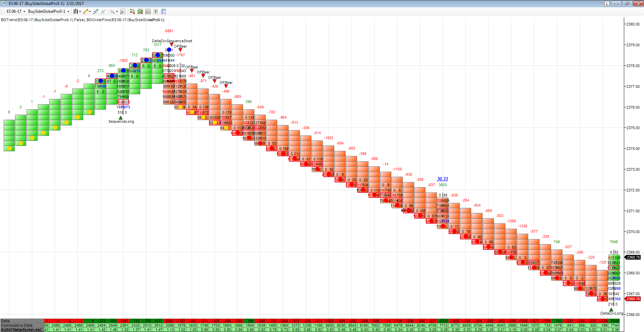Close the chart window

pyautogui.click(x=638, y=3)
